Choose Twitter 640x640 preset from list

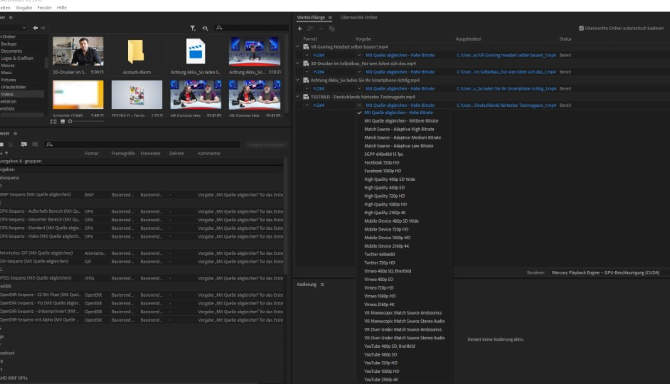380,255
